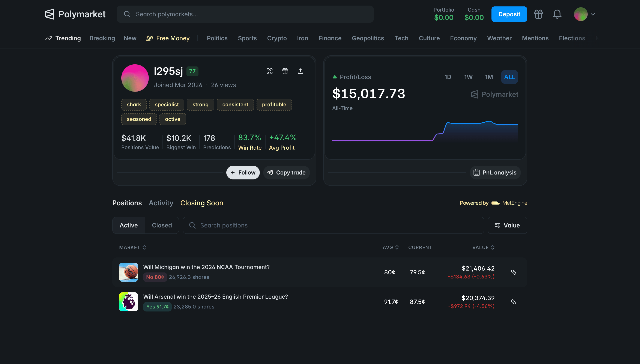Click the Michigan NCAA market thumbnail
Viewport: 640px width, 364px height.
[x=128, y=272]
